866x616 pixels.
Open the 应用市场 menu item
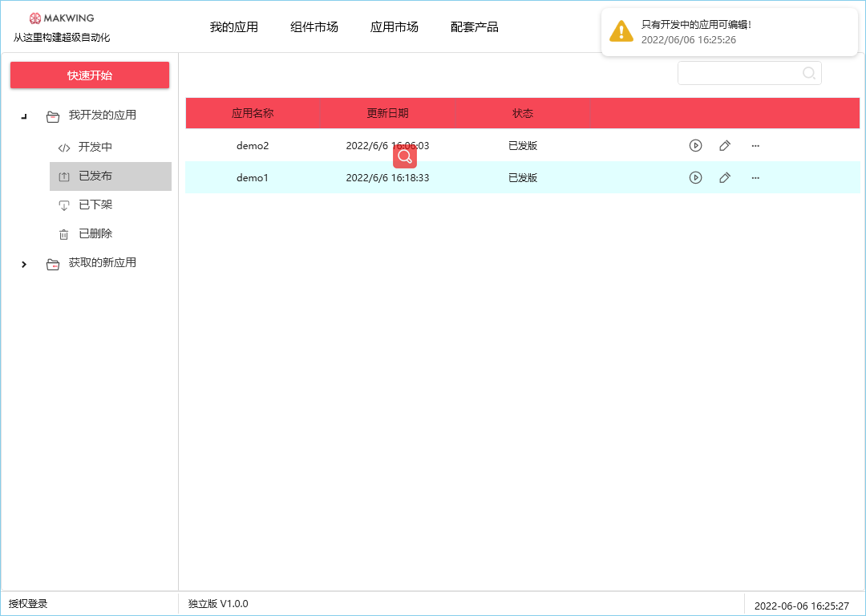[395, 26]
